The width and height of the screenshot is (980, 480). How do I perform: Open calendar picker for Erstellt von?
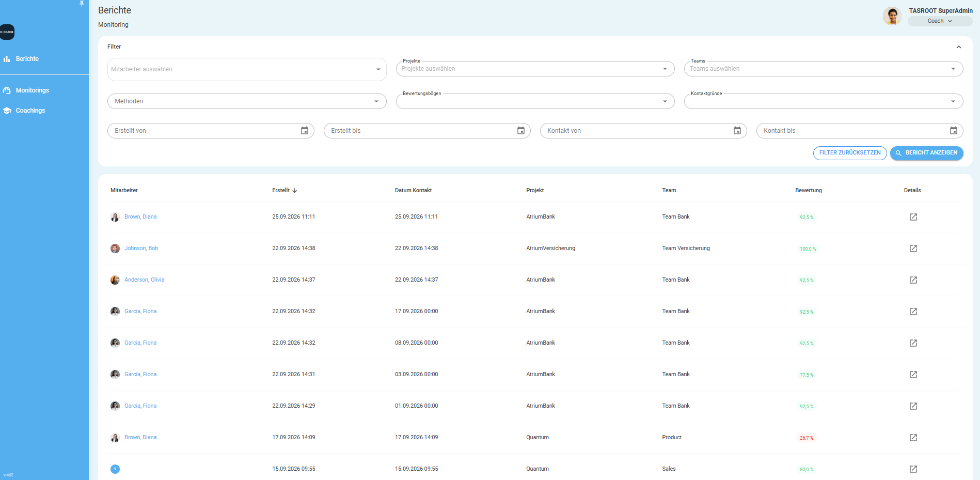(x=305, y=131)
